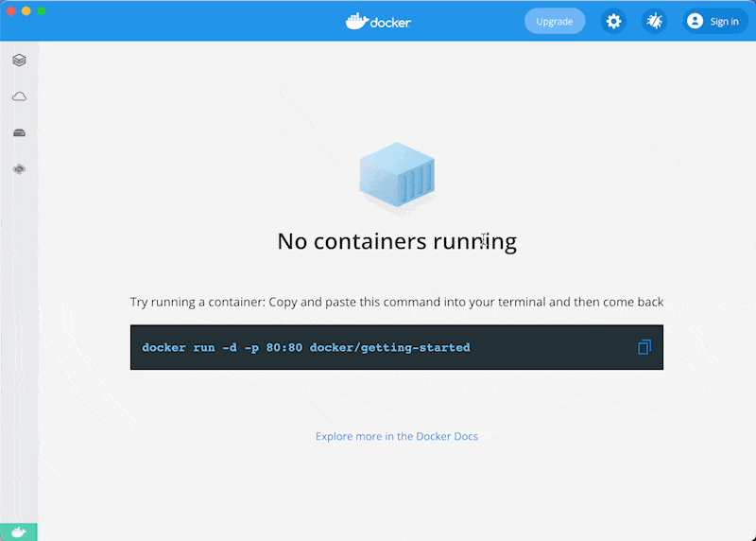
Task: Open the Containers section in sidebar
Action: 19,60
